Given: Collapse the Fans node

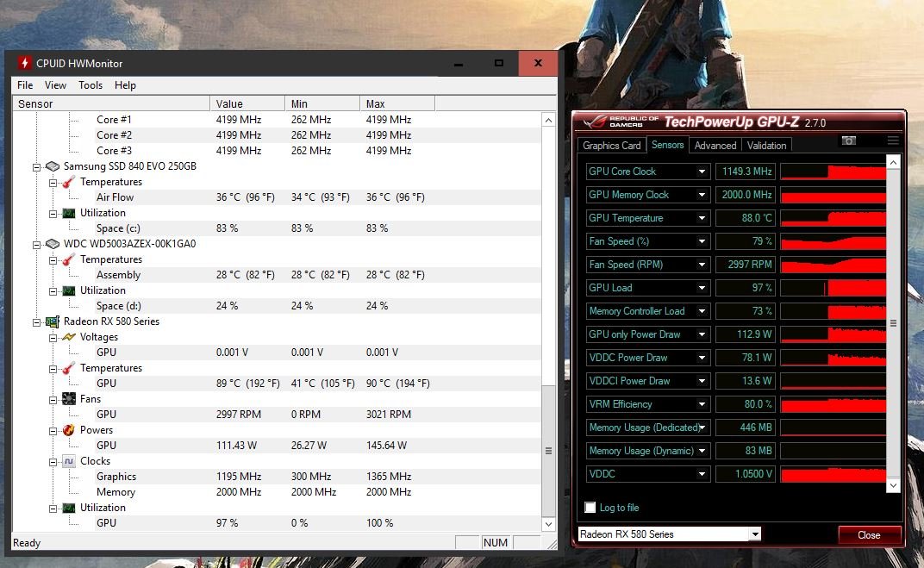Looking at the screenshot, I should [53, 400].
